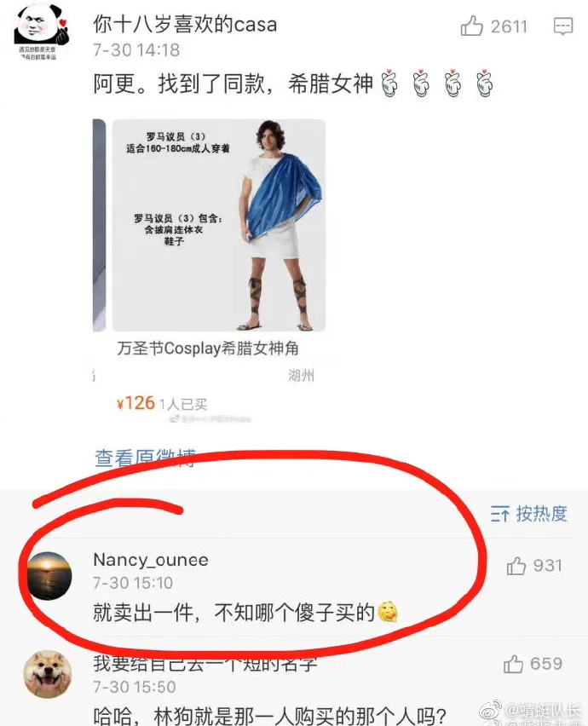Tap the sort icon beside 按热度

coord(500,514)
